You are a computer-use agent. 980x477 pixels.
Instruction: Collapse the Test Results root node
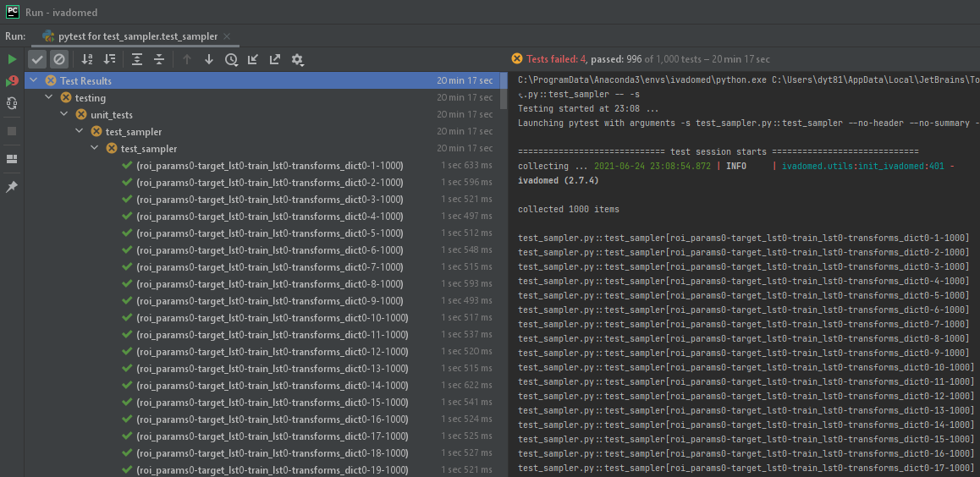click(x=33, y=80)
